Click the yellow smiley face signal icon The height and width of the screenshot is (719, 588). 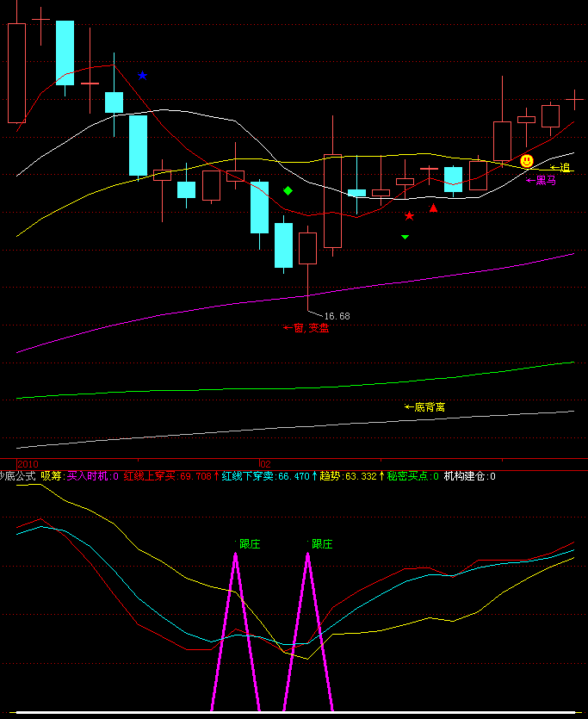click(526, 160)
